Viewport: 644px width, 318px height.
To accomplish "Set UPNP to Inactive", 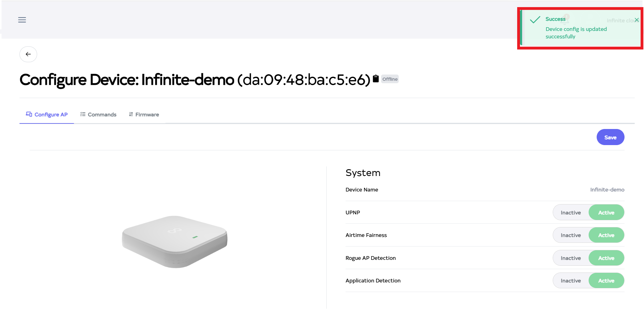I will pos(571,213).
